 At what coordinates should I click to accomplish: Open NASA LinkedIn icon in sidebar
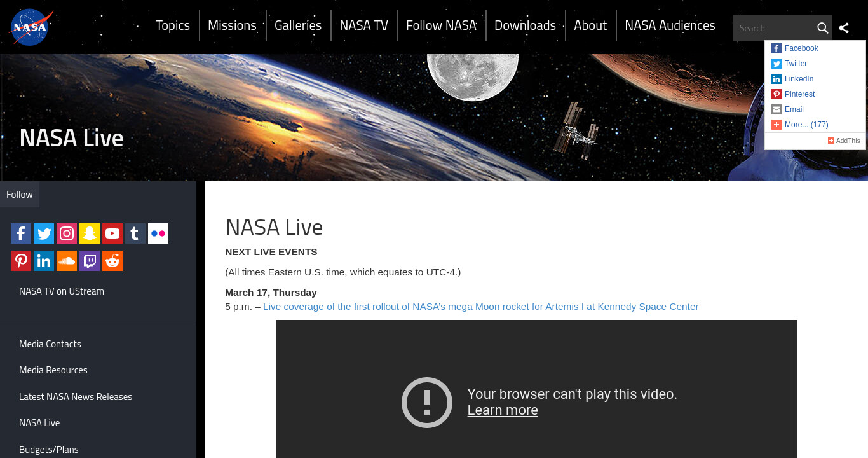tap(44, 261)
